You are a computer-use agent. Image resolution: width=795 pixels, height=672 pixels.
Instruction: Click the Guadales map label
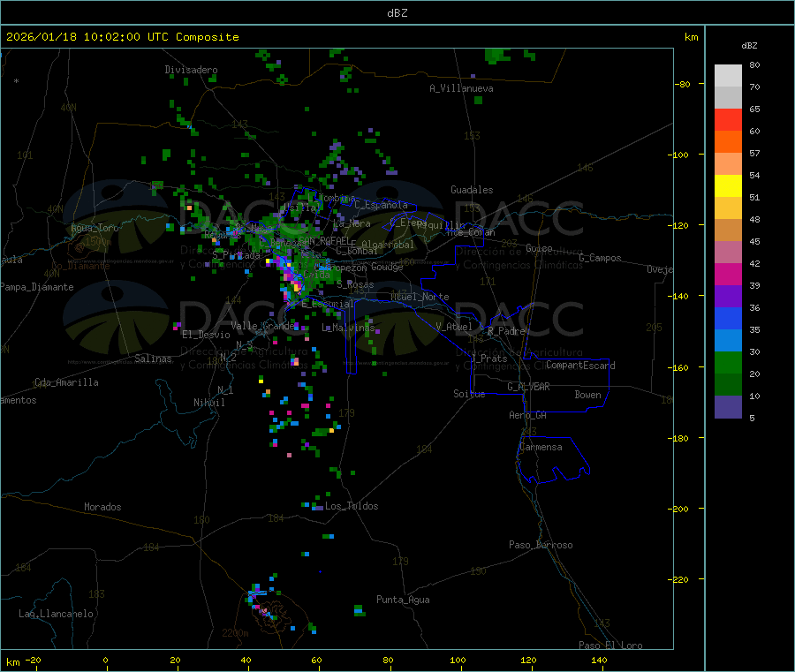click(472, 190)
